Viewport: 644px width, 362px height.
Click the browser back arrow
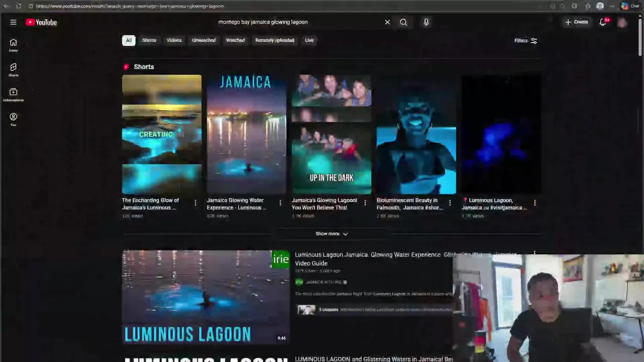click(x=6, y=6)
